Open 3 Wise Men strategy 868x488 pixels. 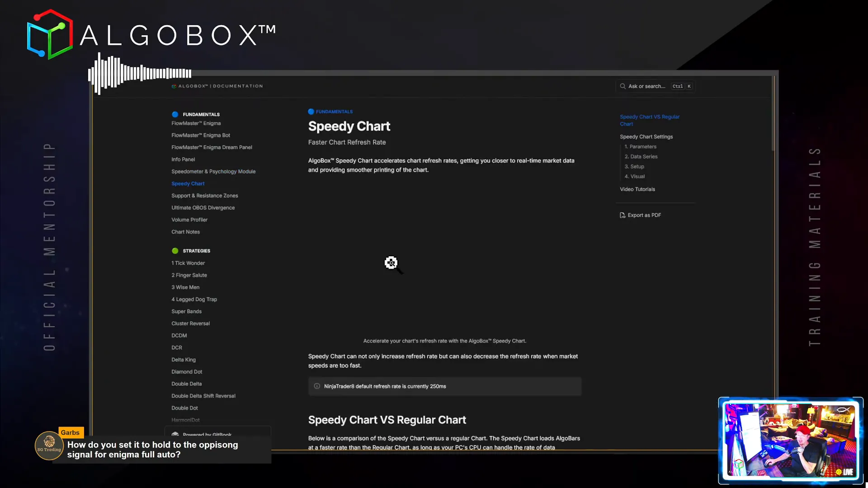click(185, 287)
